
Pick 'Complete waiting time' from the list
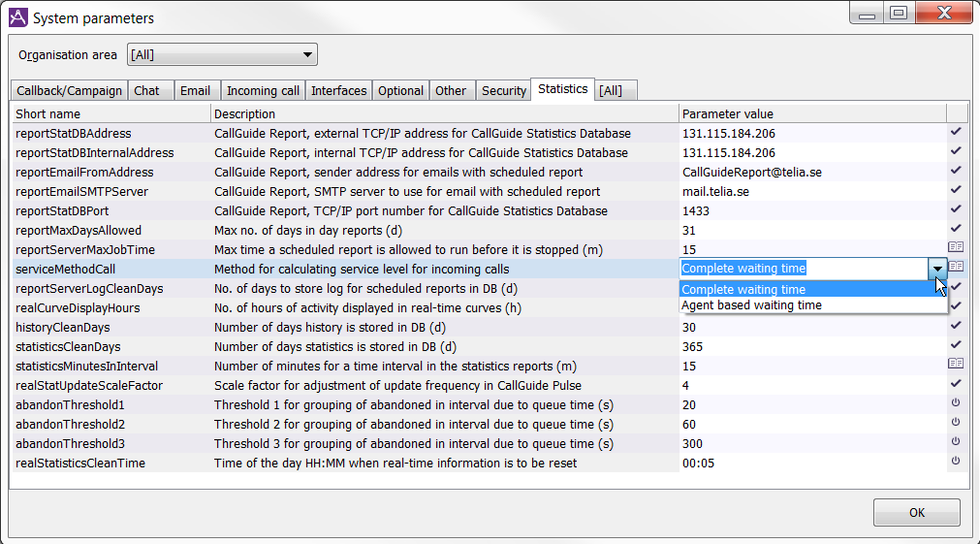pyautogui.click(x=743, y=289)
